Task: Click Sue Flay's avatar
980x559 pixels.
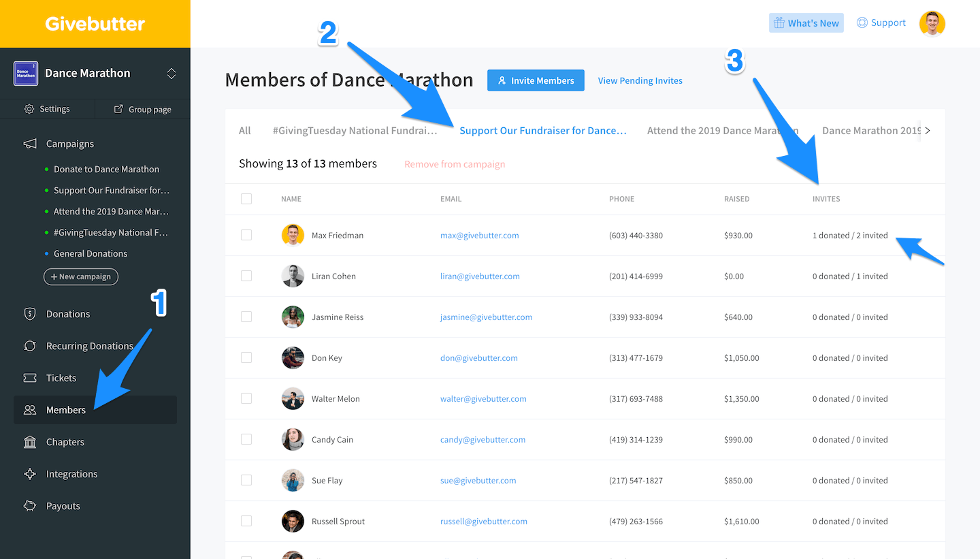Action: coord(293,480)
